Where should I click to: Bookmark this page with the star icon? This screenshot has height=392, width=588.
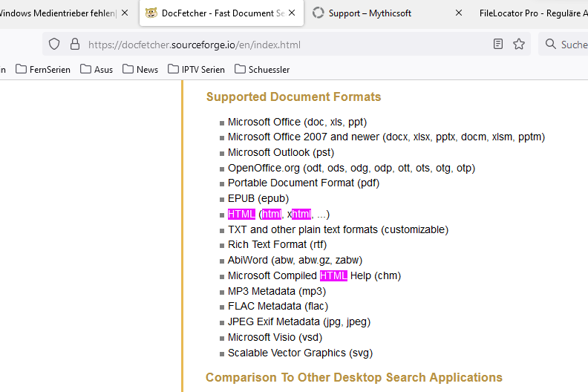point(519,45)
